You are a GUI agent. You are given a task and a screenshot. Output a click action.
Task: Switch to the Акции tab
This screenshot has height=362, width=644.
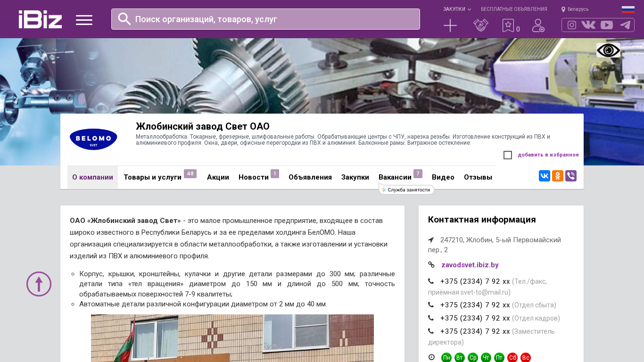point(218,177)
